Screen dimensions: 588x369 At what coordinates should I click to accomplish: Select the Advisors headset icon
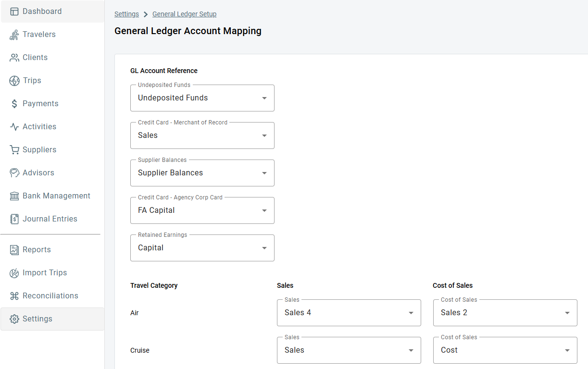pos(14,172)
